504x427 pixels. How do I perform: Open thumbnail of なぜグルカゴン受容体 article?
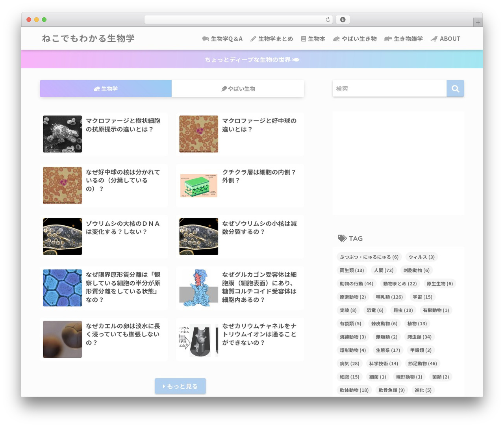[198, 288]
